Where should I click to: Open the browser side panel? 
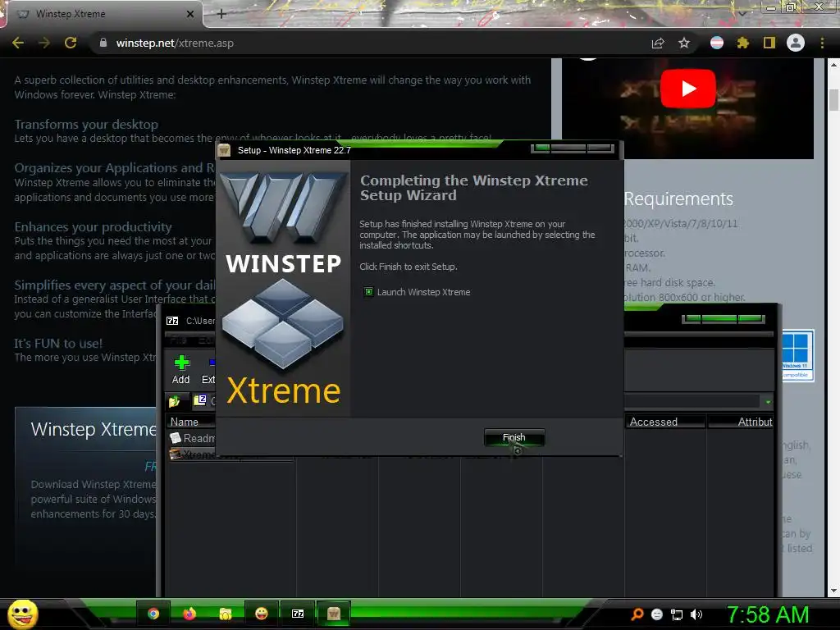[769, 43]
